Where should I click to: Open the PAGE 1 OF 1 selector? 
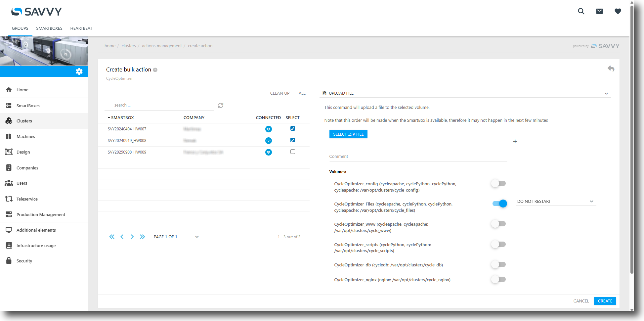176,237
